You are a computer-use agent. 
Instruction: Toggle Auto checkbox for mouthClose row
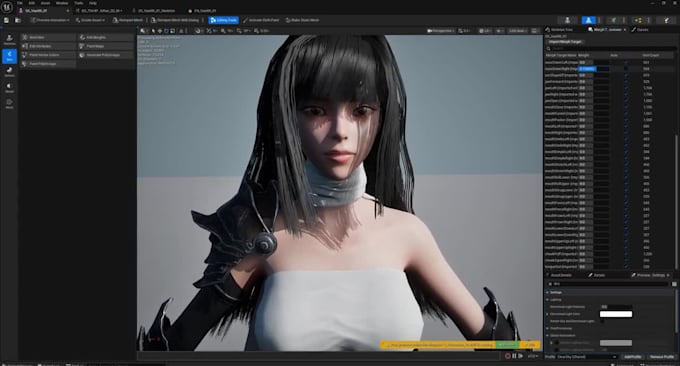[x=626, y=107]
